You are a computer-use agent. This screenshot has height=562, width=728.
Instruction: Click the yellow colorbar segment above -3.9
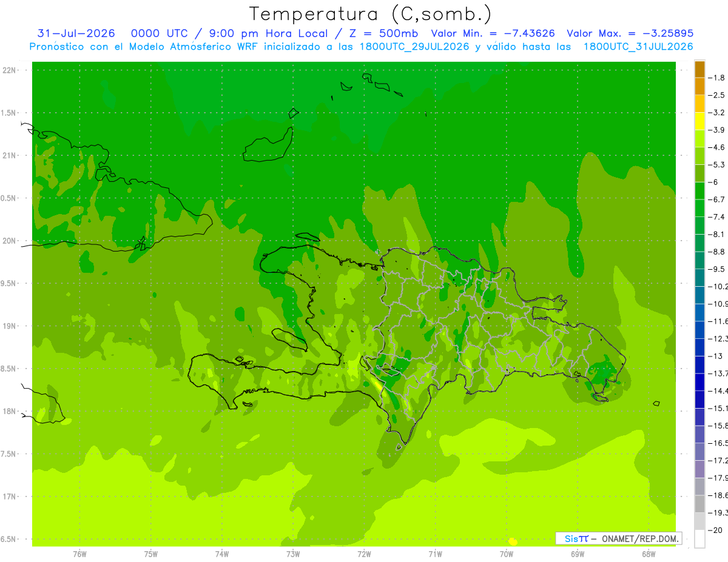pos(699,121)
